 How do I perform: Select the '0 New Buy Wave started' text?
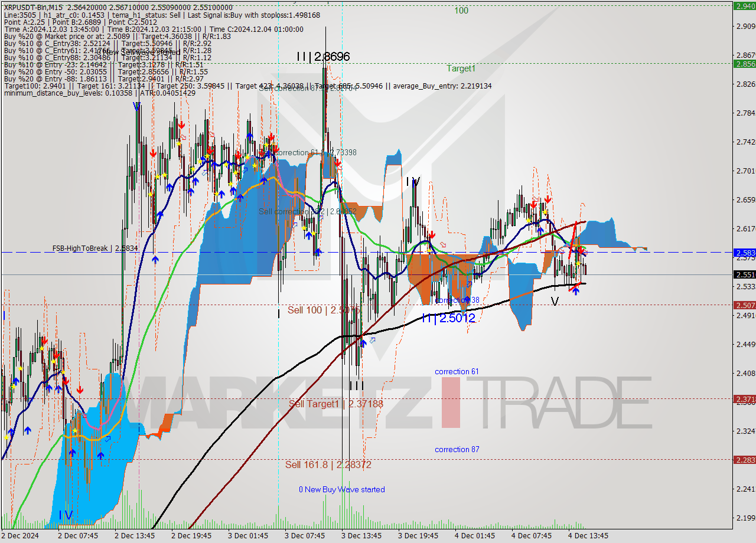pos(341,489)
